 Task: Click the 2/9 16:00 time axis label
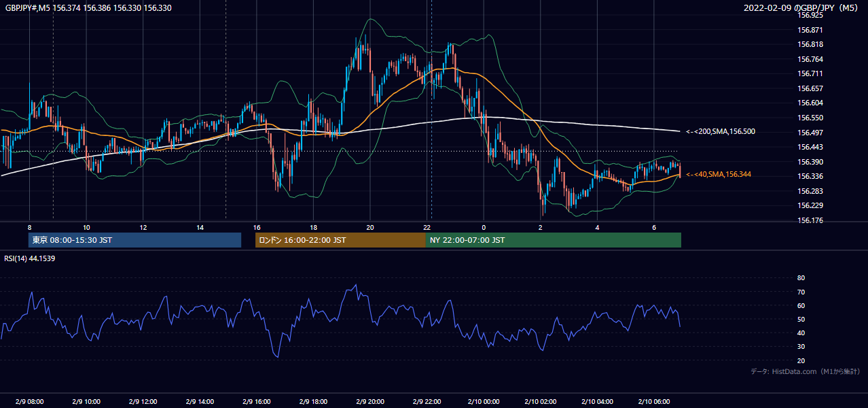pos(256,401)
